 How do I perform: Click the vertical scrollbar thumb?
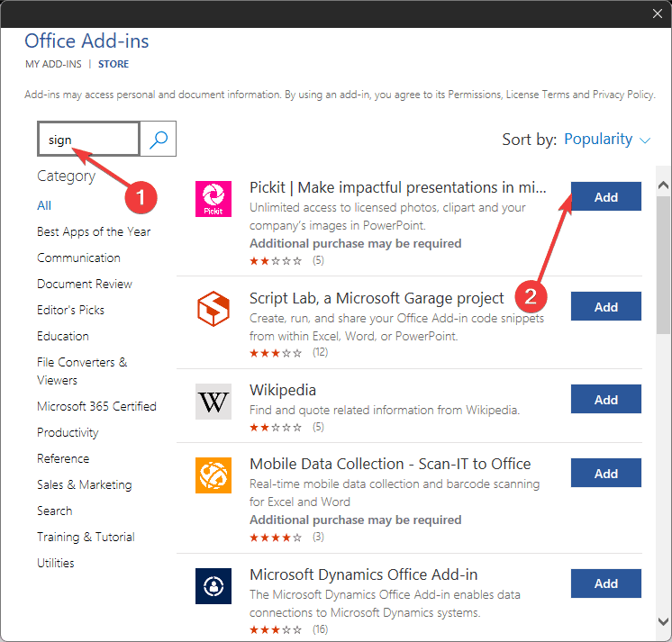663,265
